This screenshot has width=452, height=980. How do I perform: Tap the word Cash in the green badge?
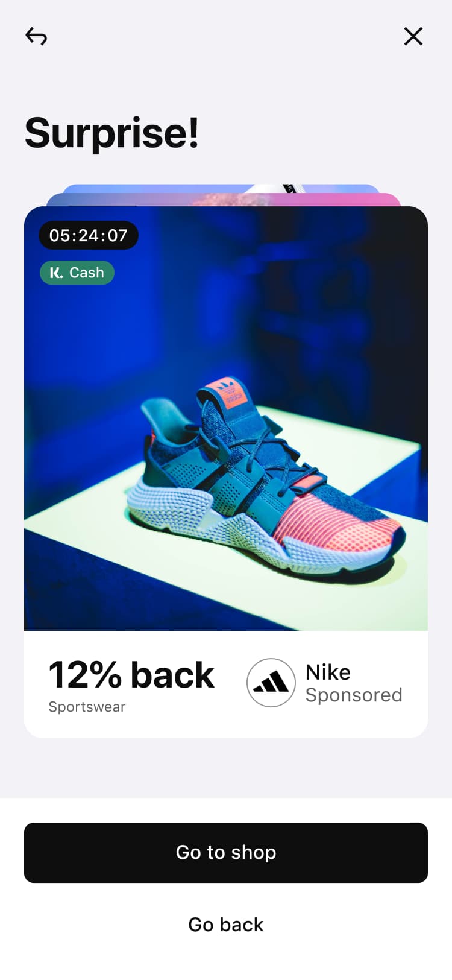(87, 273)
